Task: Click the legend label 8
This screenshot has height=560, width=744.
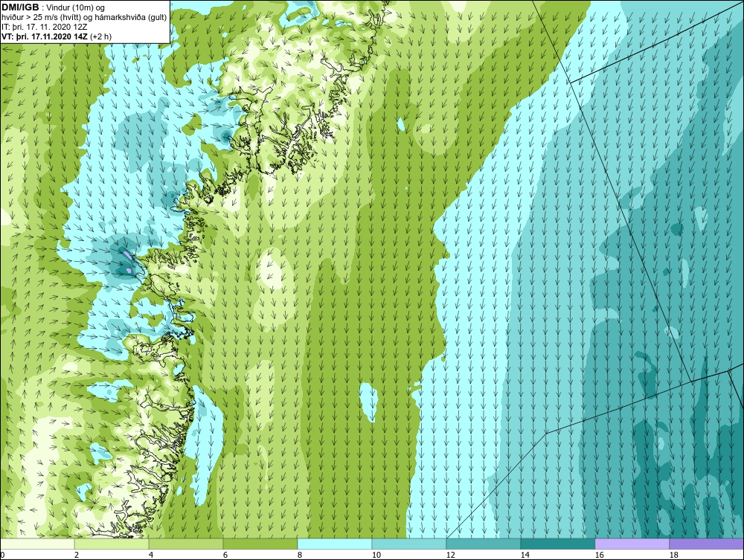Action: pyautogui.click(x=299, y=555)
